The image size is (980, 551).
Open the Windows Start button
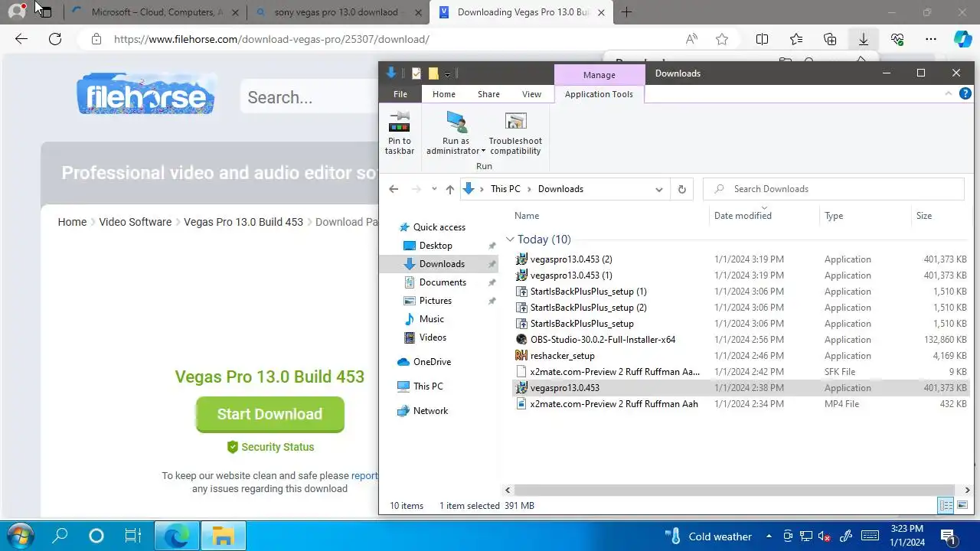[x=19, y=536]
